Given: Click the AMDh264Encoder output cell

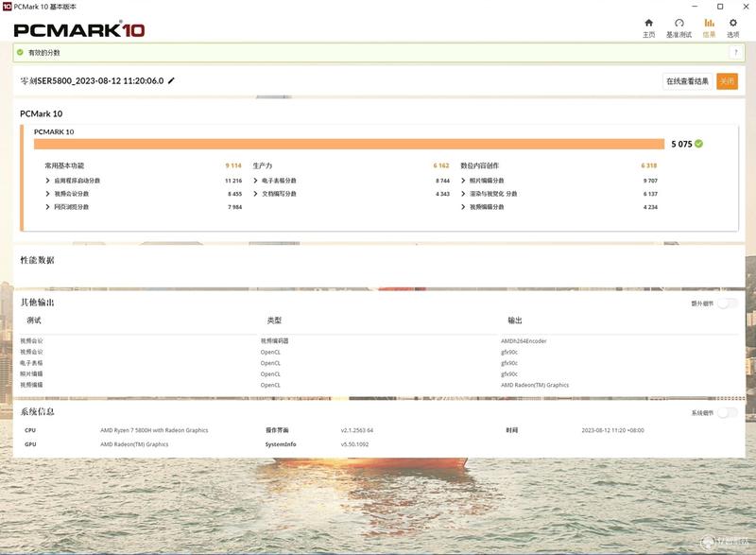Looking at the screenshot, I should tap(524, 341).
